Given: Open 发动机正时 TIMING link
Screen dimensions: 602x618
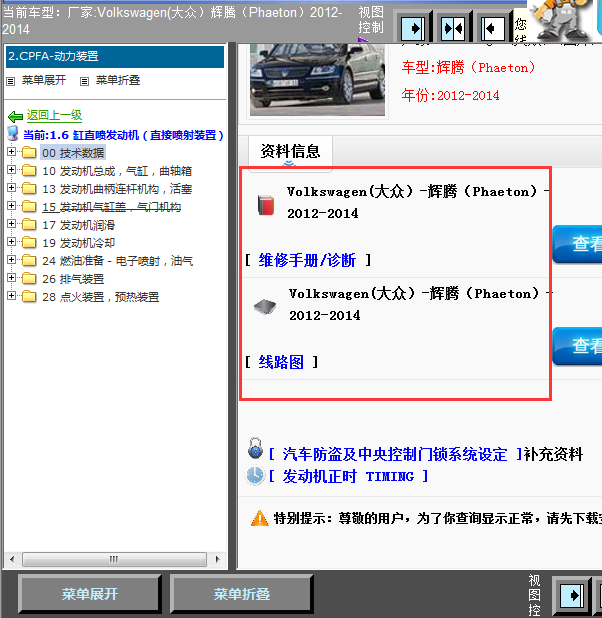Looking at the screenshot, I should pos(348,477).
